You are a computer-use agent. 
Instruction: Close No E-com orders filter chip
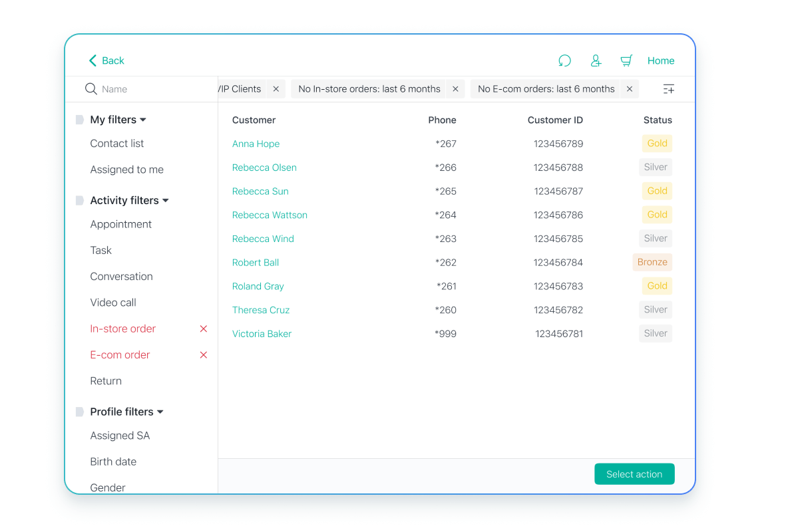pyautogui.click(x=629, y=89)
